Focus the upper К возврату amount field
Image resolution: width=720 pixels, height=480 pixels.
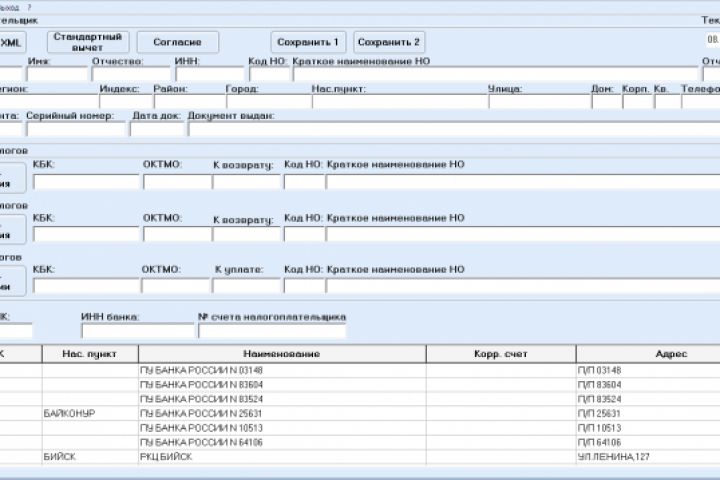[x=246, y=182]
